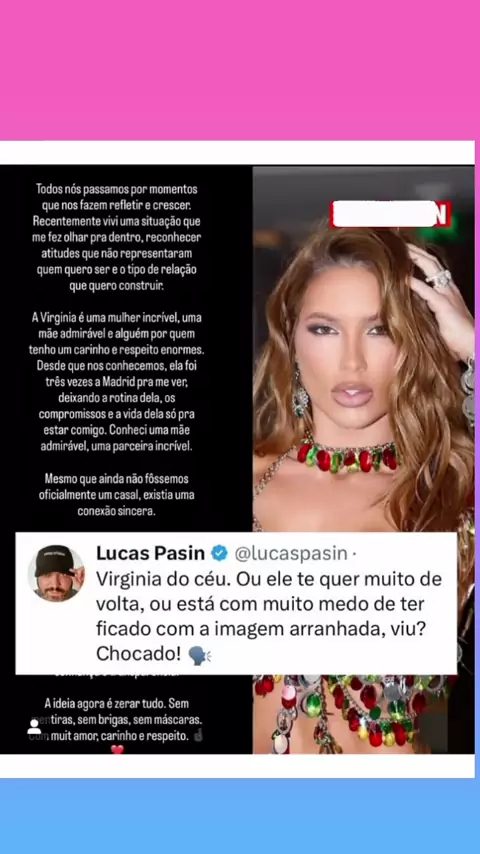This screenshot has height=854, width=480.
Task: Click the red and green gem necklace
Action: pos(347,455)
